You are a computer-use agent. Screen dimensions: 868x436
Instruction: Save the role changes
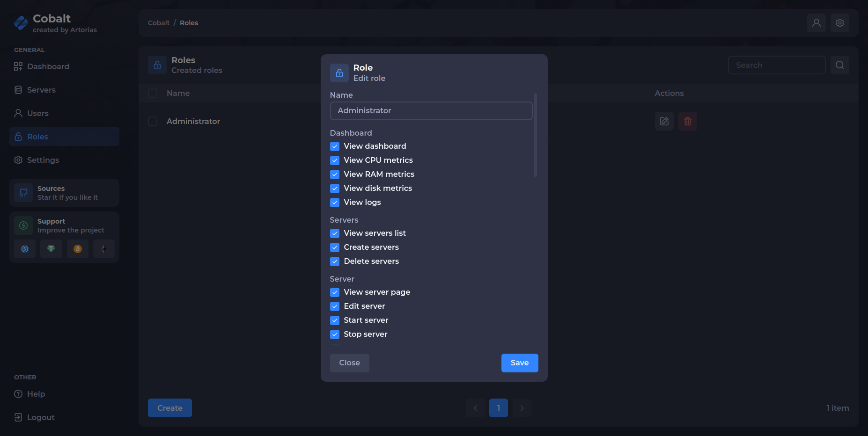(x=520, y=363)
